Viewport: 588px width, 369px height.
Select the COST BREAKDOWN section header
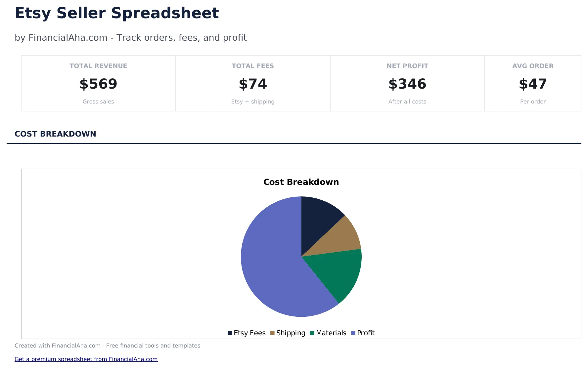(x=55, y=134)
